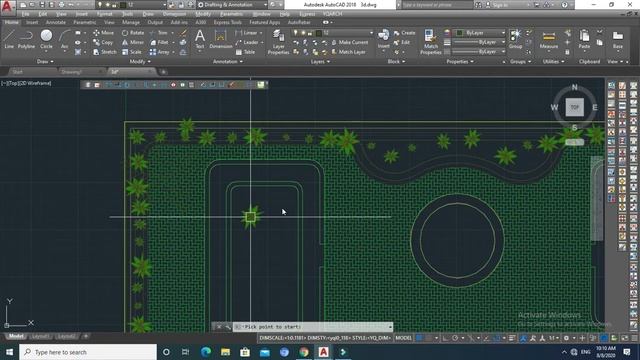This screenshot has height=360, width=640.
Task: Expand the Block panel
Action: (x=396, y=62)
